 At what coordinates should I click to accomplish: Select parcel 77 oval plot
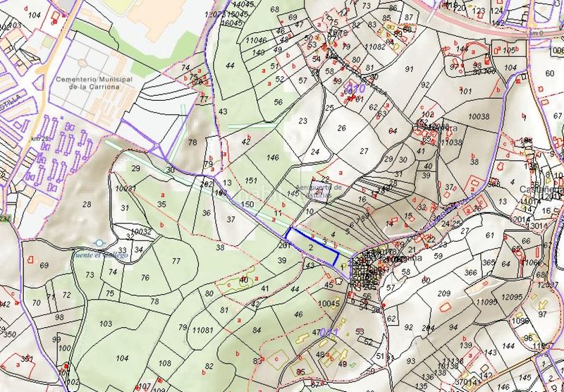176,261
